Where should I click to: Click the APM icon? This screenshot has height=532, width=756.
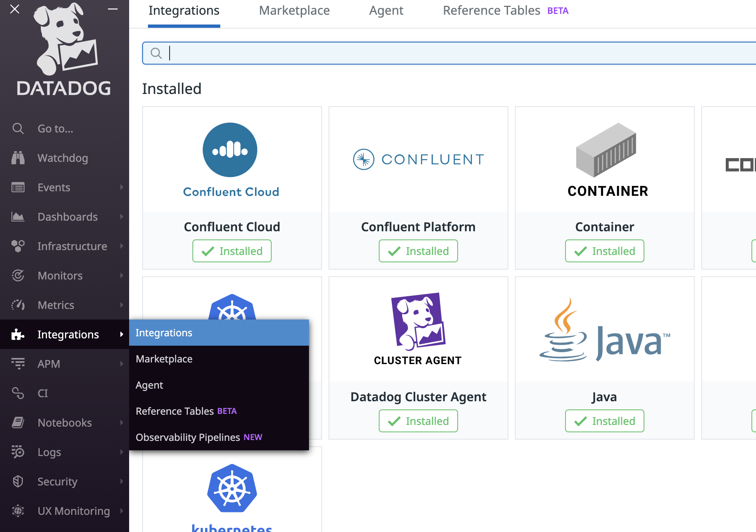point(18,364)
